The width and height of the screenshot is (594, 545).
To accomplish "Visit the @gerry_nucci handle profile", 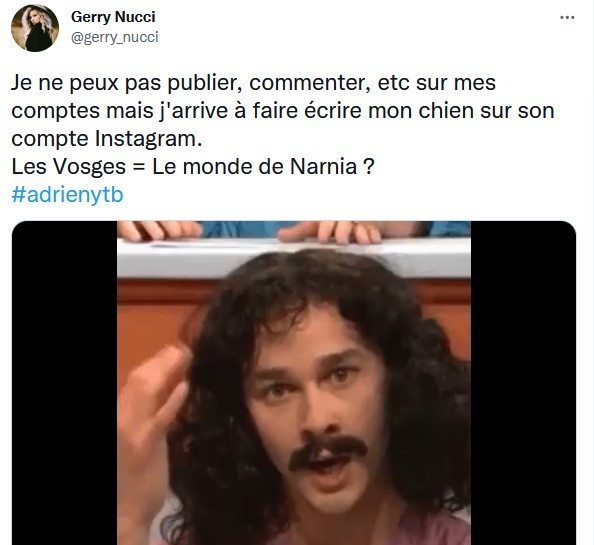I will point(115,37).
